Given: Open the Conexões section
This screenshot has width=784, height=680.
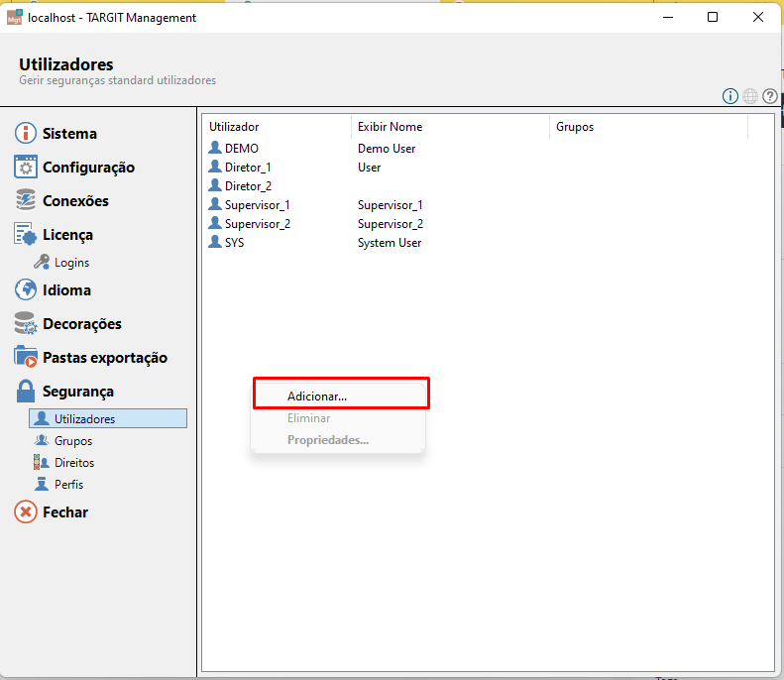Looking at the screenshot, I should 75,200.
